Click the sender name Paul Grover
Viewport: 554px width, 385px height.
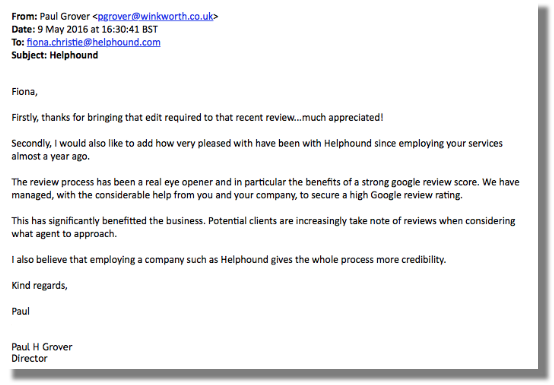65,17
